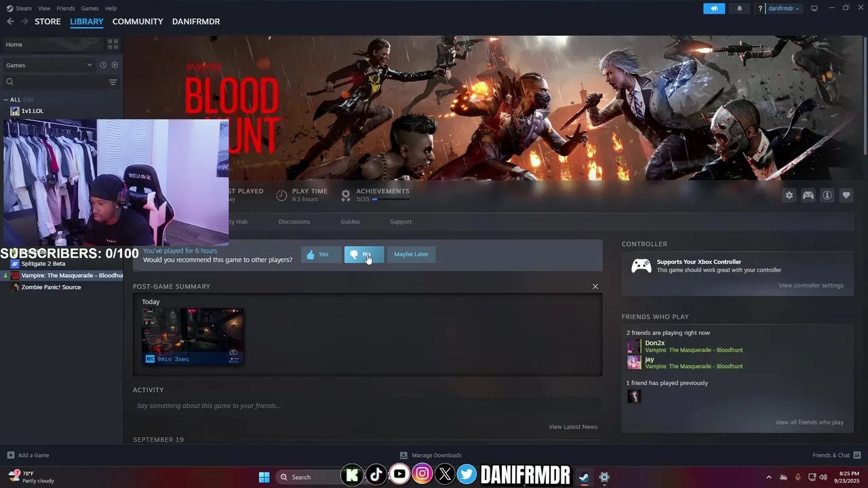Open the danifrmdr account dropdown

tap(784, 8)
